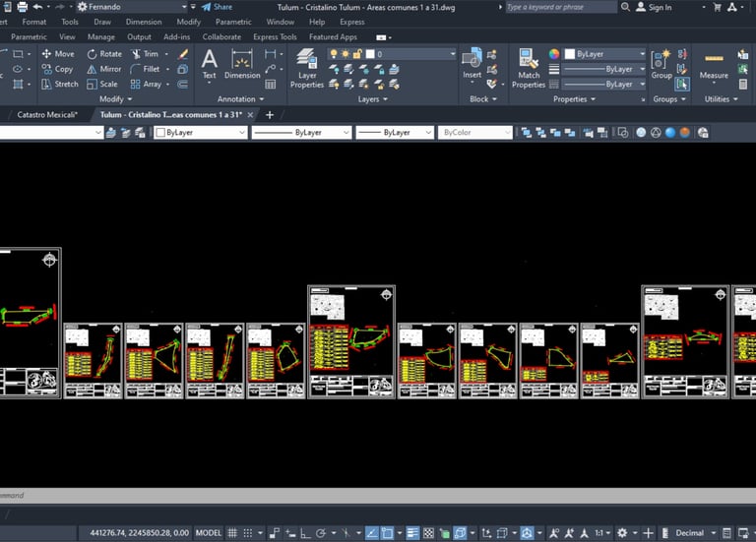Toggle MODEL space button

[209, 533]
